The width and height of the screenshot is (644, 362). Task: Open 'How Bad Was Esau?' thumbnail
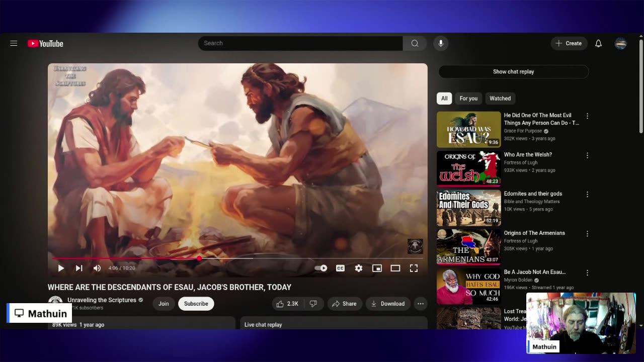click(469, 130)
